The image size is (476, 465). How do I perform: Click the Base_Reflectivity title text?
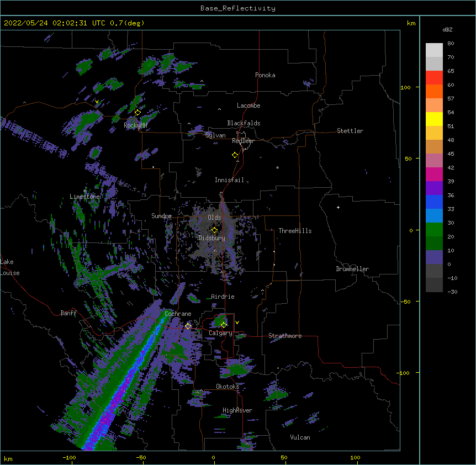(x=238, y=8)
